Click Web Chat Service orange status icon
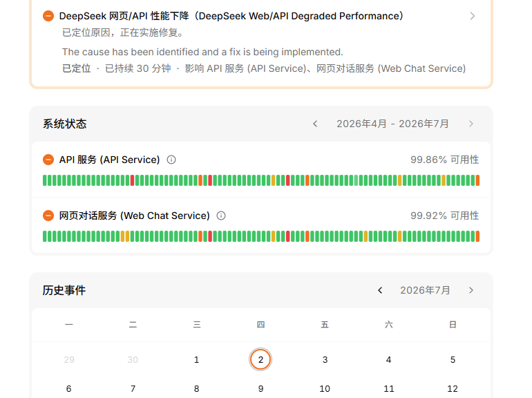The width and height of the screenshot is (532, 398). 48,216
